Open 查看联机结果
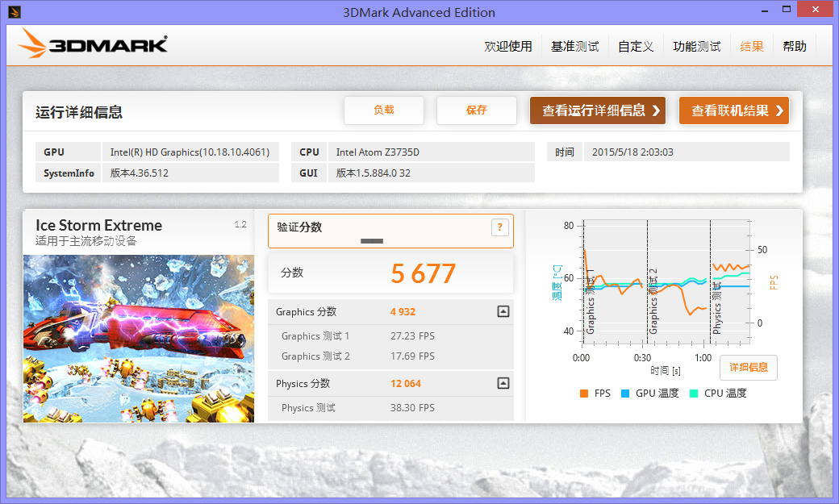The image size is (839, 504). pyautogui.click(x=734, y=110)
